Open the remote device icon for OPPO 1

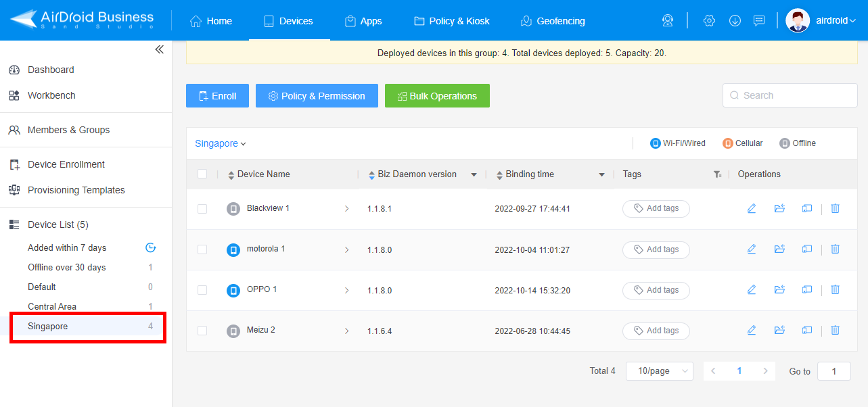coord(807,289)
